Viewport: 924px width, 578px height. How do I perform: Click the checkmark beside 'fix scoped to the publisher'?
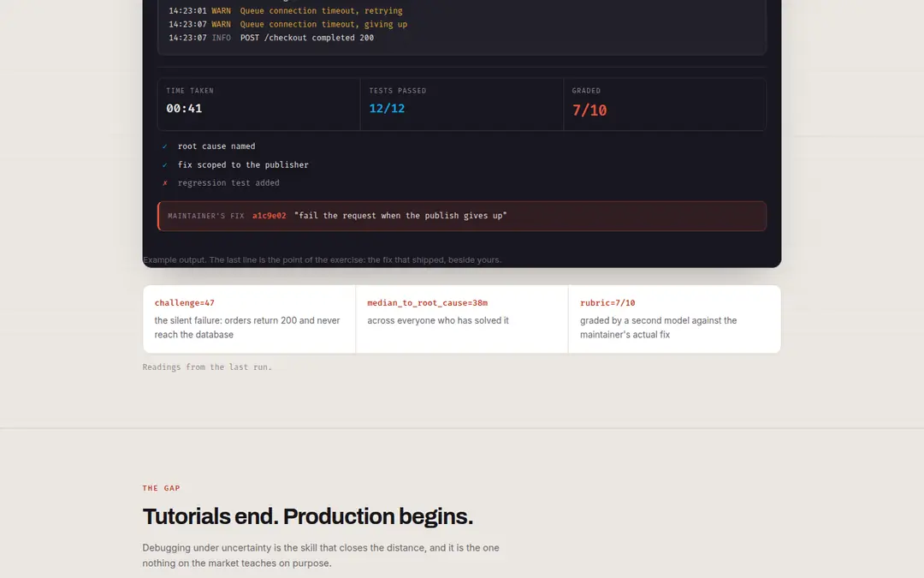tap(165, 165)
